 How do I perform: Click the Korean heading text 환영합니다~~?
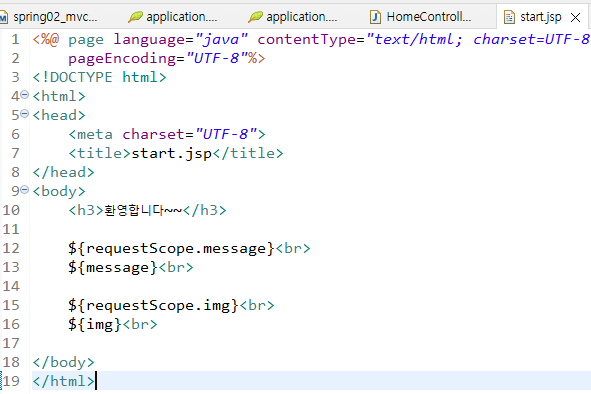143,210
